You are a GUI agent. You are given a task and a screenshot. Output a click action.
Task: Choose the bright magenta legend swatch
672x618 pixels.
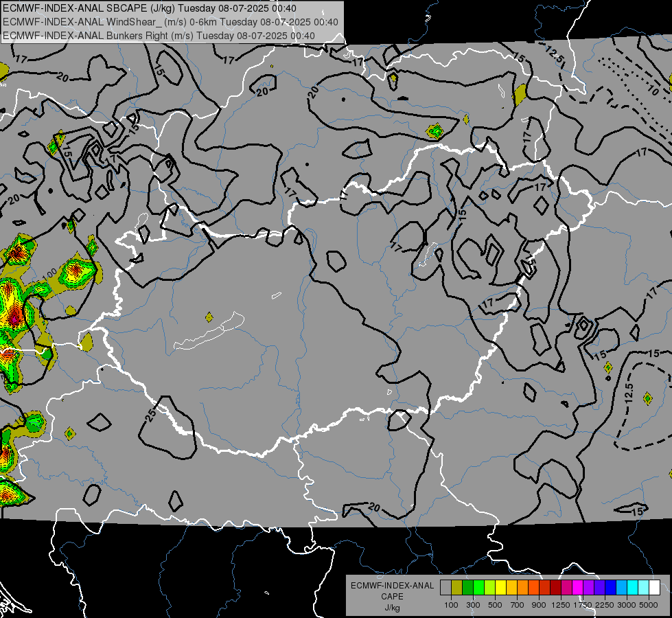[x=578, y=587]
